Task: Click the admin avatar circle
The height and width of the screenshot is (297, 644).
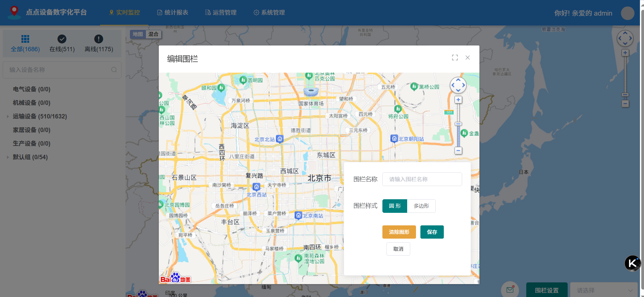Action: click(627, 13)
